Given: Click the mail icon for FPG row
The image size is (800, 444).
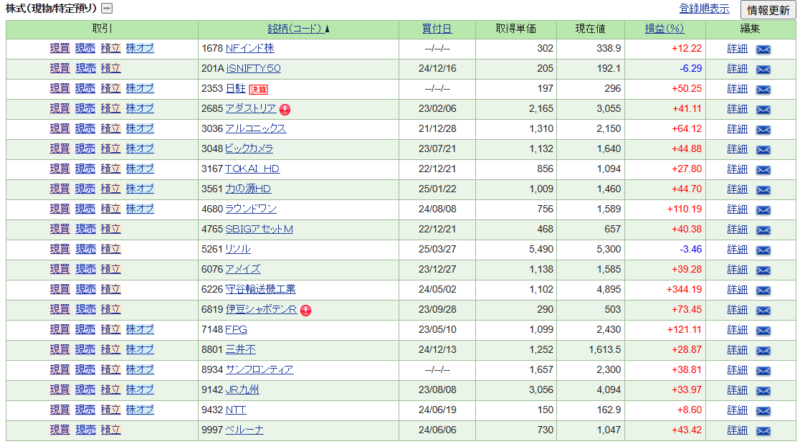Looking at the screenshot, I should click(763, 331).
